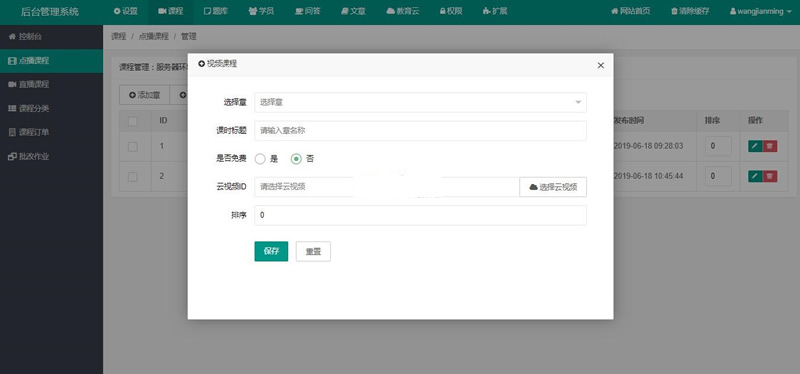Check the checkbox for row ID 2

[x=133, y=177]
